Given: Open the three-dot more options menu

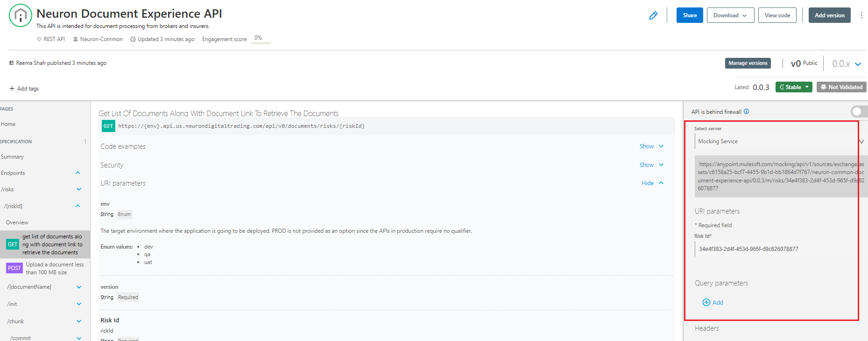Looking at the screenshot, I should pos(861,15).
